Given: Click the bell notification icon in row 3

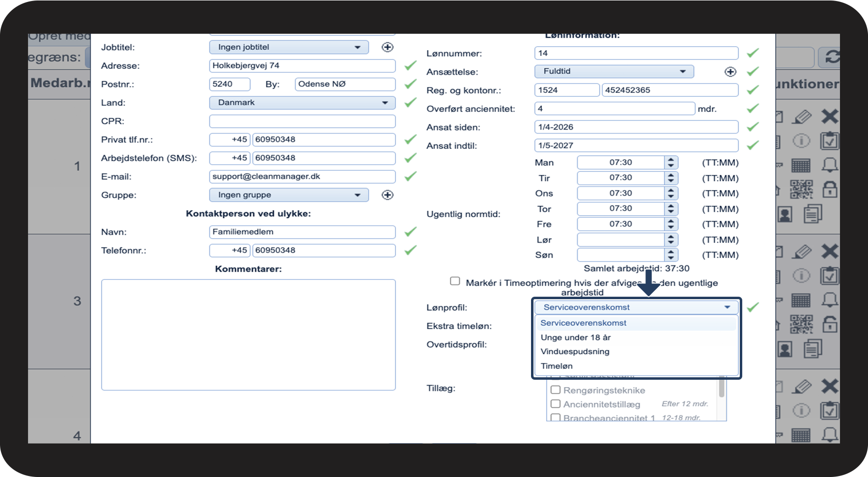Looking at the screenshot, I should [830, 300].
